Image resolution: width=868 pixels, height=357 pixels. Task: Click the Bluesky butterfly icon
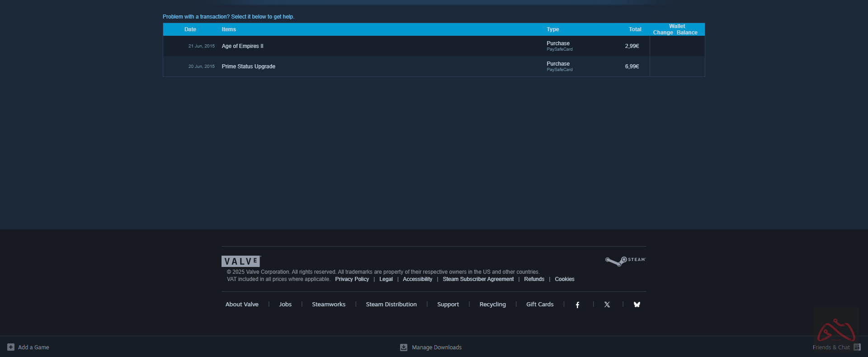[x=637, y=305]
